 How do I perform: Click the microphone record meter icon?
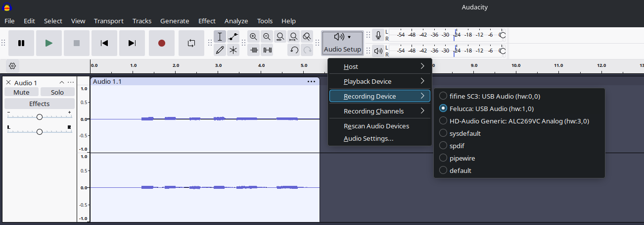[x=378, y=35]
